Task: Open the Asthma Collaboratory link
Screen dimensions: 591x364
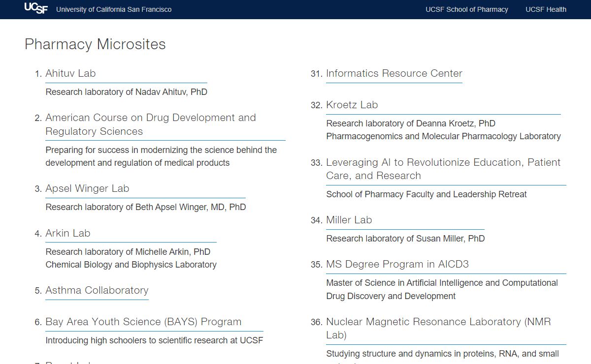Action: tap(97, 290)
